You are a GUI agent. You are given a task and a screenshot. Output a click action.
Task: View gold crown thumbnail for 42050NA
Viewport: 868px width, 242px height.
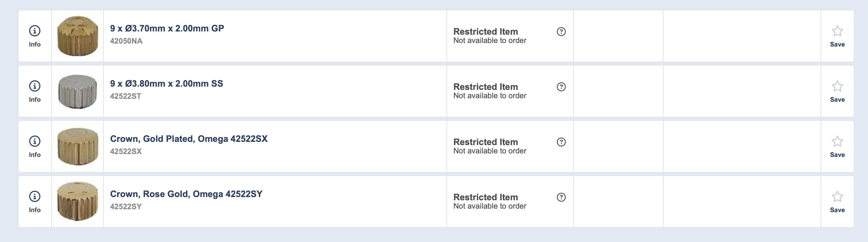tap(78, 36)
